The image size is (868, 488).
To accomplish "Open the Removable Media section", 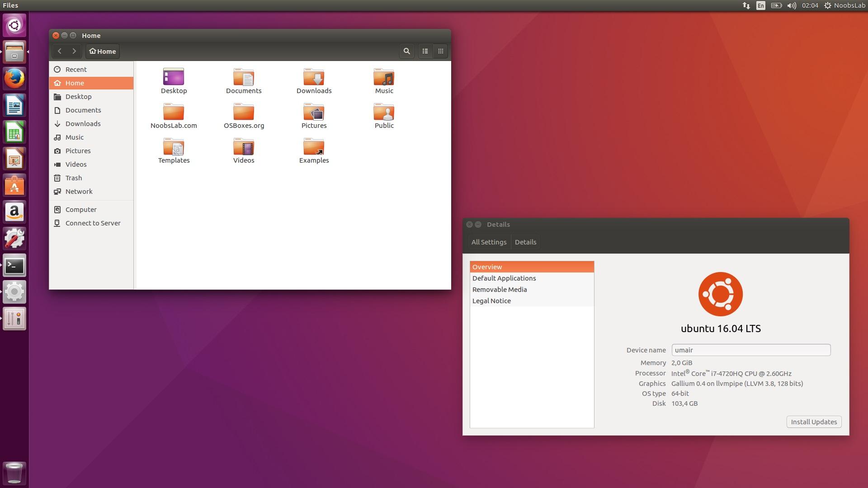I will click(500, 290).
